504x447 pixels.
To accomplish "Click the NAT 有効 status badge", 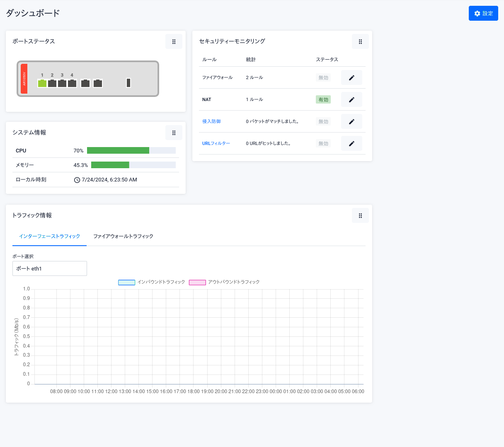I will 323,99.
